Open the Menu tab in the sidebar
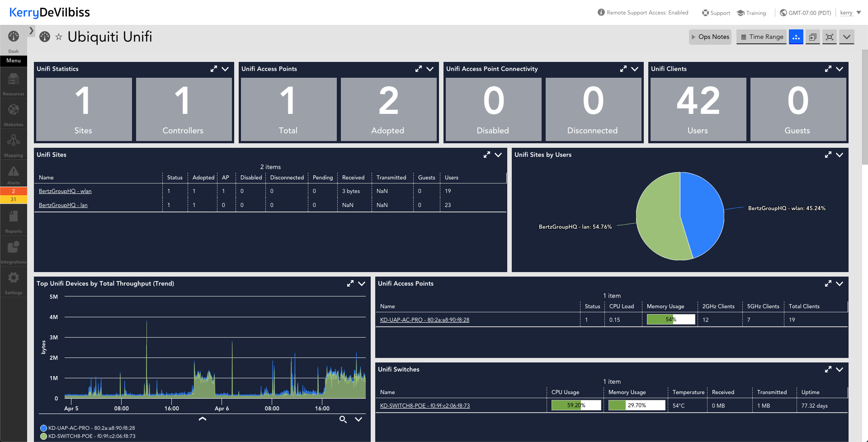This screenshot has width=868, height=442. (x=14, y=61)
